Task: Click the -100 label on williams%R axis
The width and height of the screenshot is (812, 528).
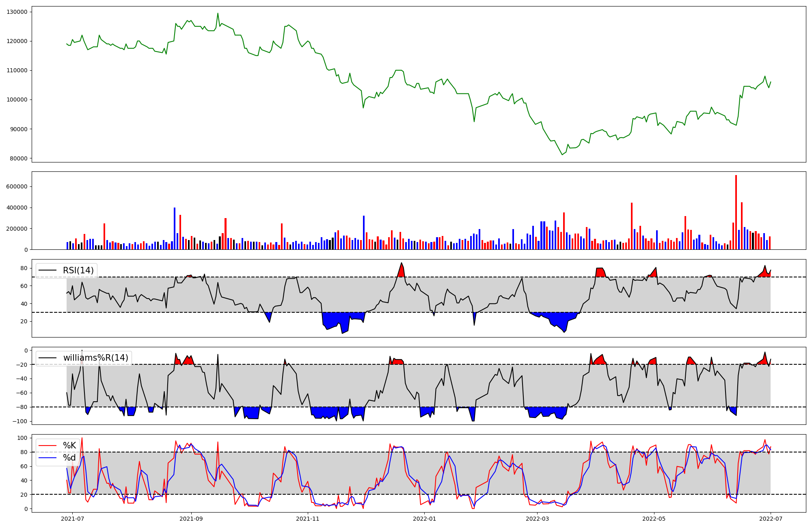Action: coord(20,421)
